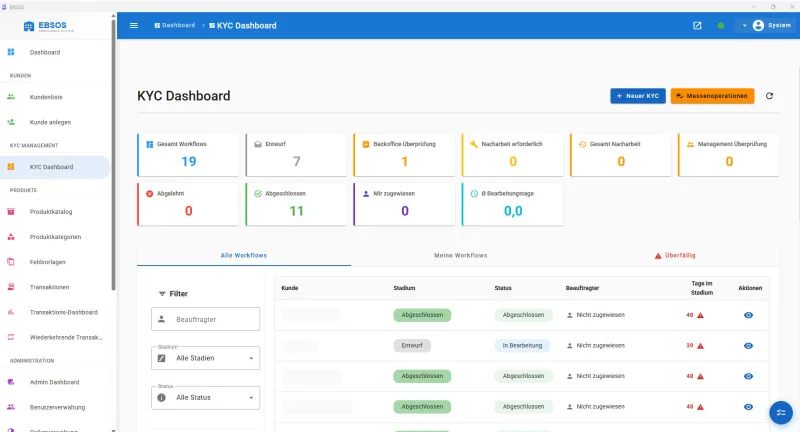Click the Abgelehnt red cross icon
Viewport: 800px width, 432px height.
coord(149,194)
